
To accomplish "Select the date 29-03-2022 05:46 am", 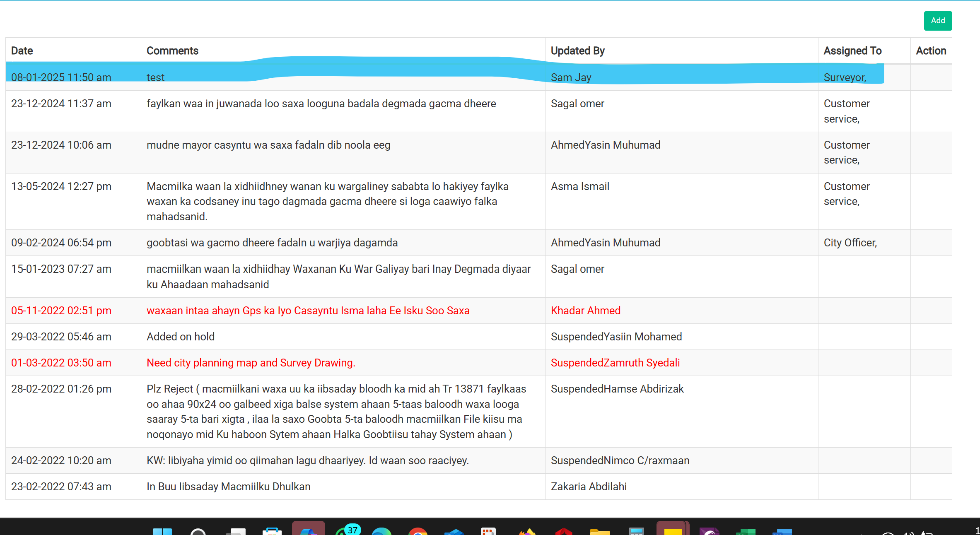I will (x=61, y=337).
